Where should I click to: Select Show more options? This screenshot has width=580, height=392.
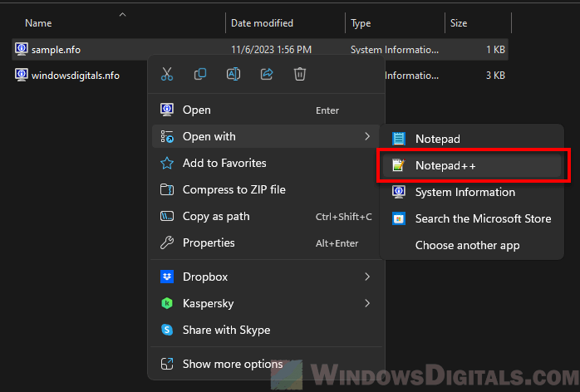click(267, 364)
